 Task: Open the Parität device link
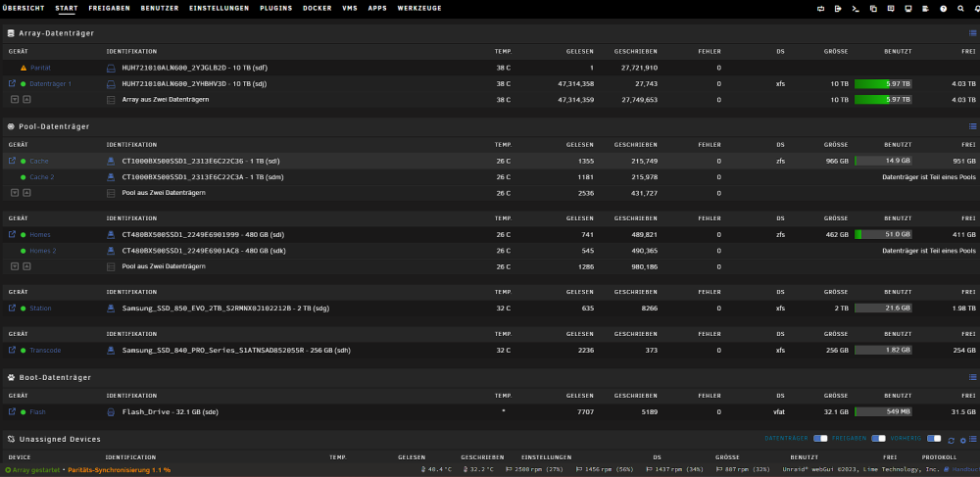[40, 68]
